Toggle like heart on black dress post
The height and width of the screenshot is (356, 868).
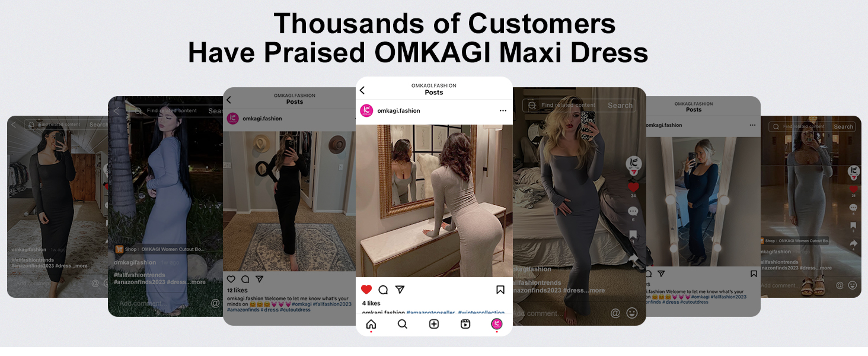pos(231,279)
